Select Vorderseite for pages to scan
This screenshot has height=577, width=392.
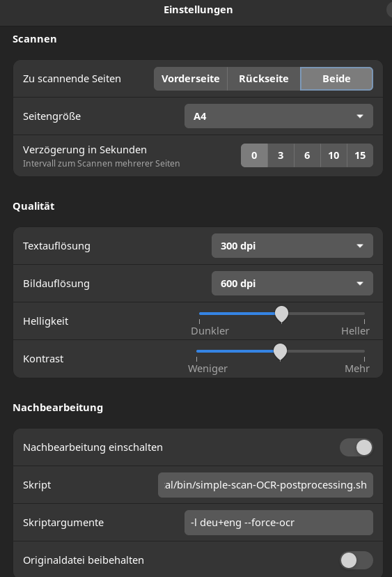pyautogui.click(x=191, y=79)
